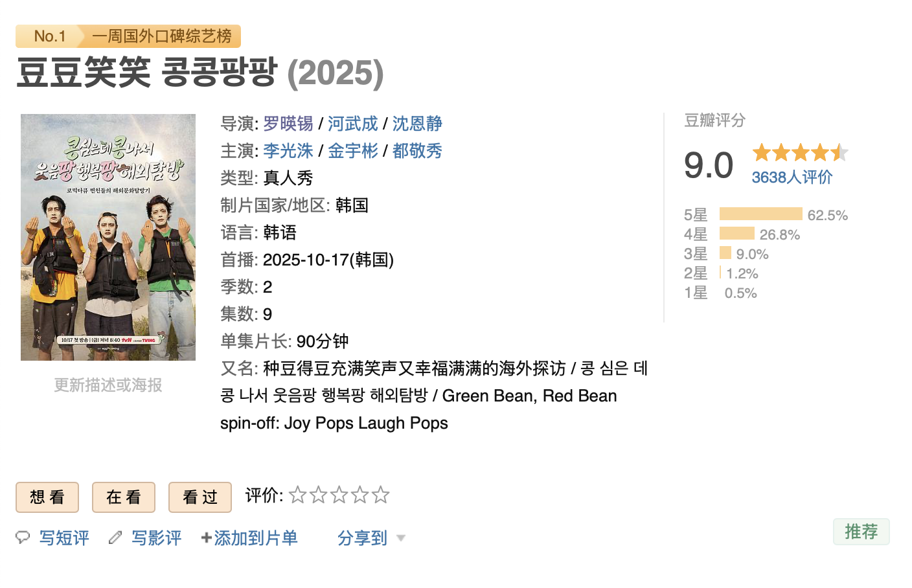Rate the show five stars
912x588 pixels.
click(x=381, y=495)
